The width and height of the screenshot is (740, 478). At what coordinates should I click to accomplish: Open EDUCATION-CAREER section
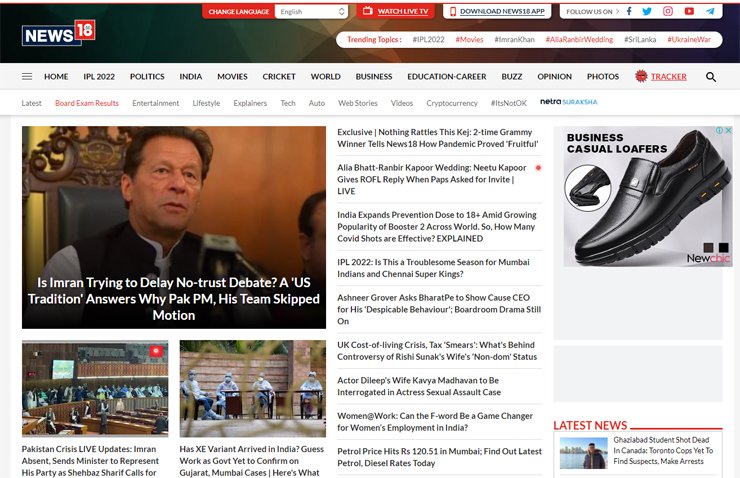coord(447,76)
